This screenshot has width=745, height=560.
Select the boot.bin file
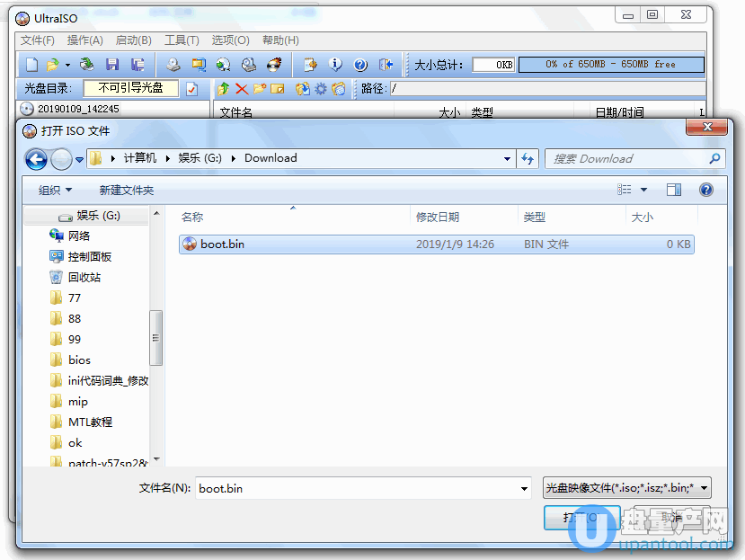click(x=437, y=244)
